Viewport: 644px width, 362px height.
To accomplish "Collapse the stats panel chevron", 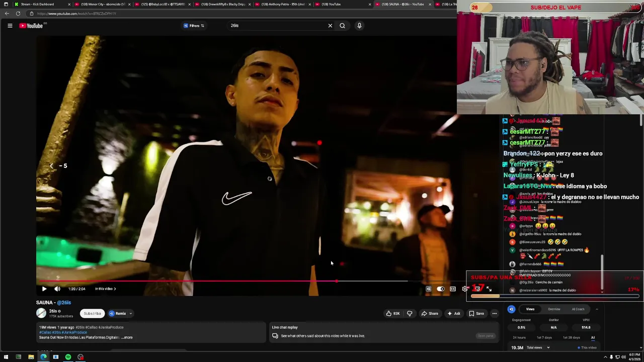I will pyautogui.click(x=597, y=309).
